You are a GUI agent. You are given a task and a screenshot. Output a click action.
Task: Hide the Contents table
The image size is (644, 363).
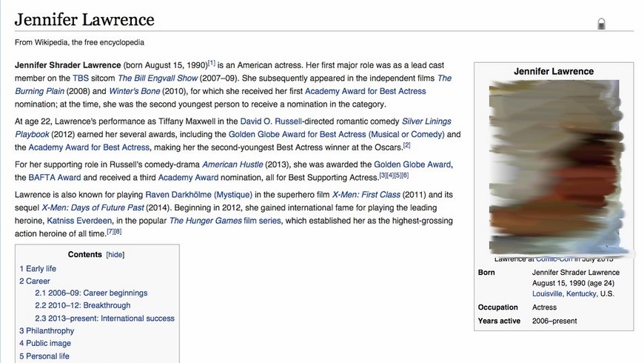115,254
